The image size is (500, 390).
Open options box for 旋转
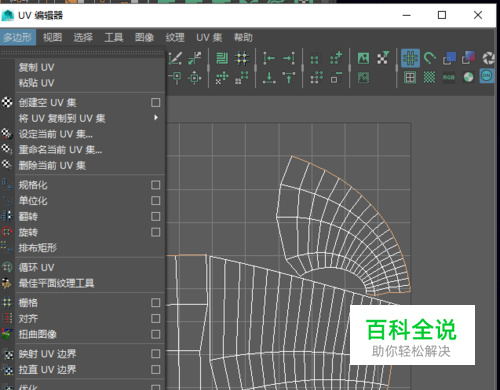[155, 232]
